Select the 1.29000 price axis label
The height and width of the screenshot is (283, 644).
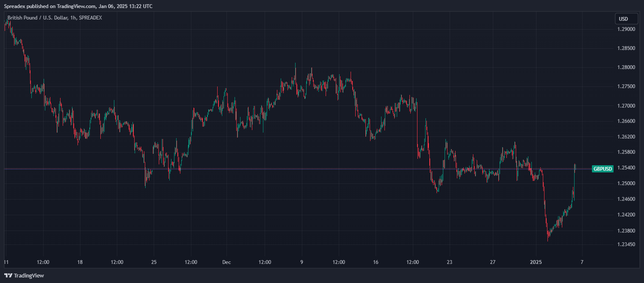[626, 29]
